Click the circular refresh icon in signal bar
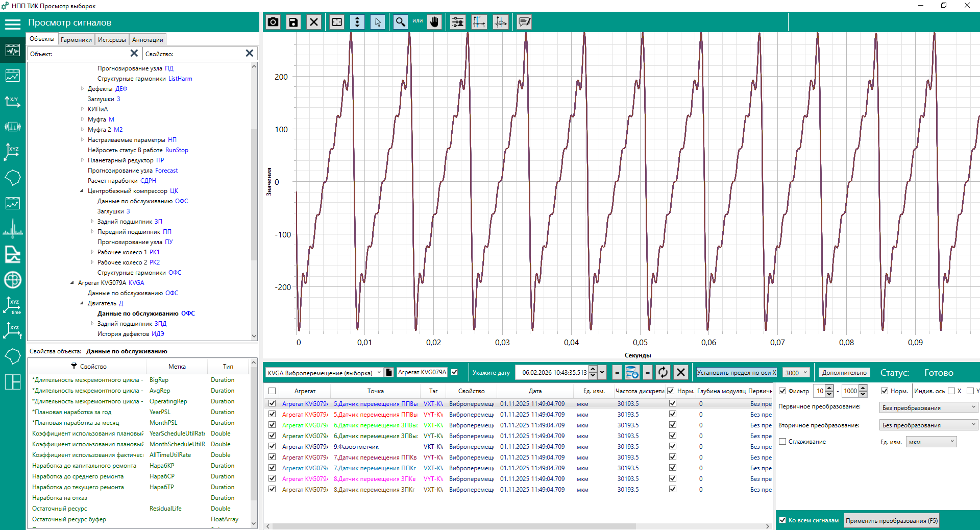This screenshot has width=980, height=530. tap(663, 372)
